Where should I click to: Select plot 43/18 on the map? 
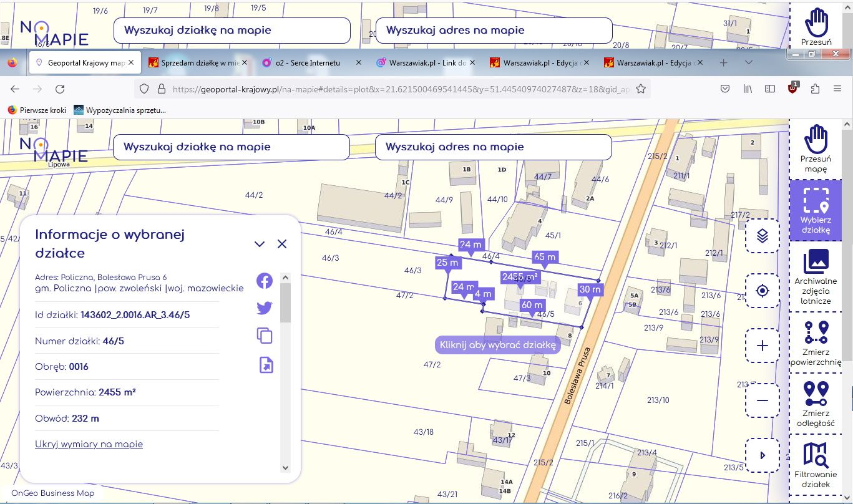423,432
